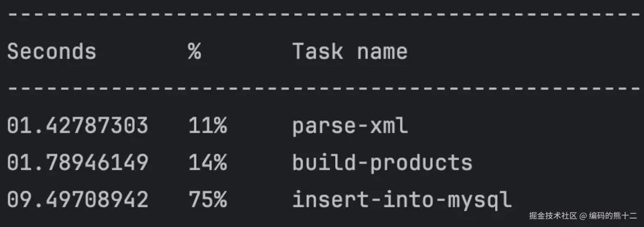The image size is (644, 227).
Task: Click the 11% percentage value
Action: [x=208, y=126]
